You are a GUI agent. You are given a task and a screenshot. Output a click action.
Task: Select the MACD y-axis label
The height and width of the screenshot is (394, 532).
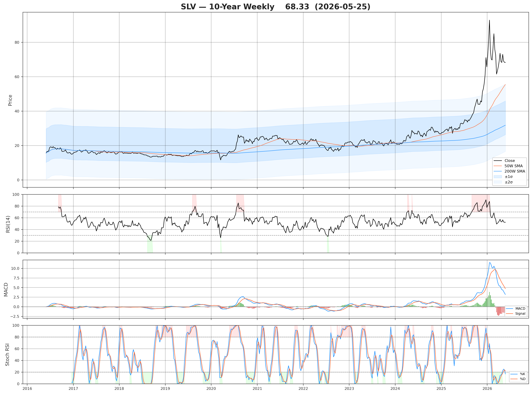tap(6, 290)
